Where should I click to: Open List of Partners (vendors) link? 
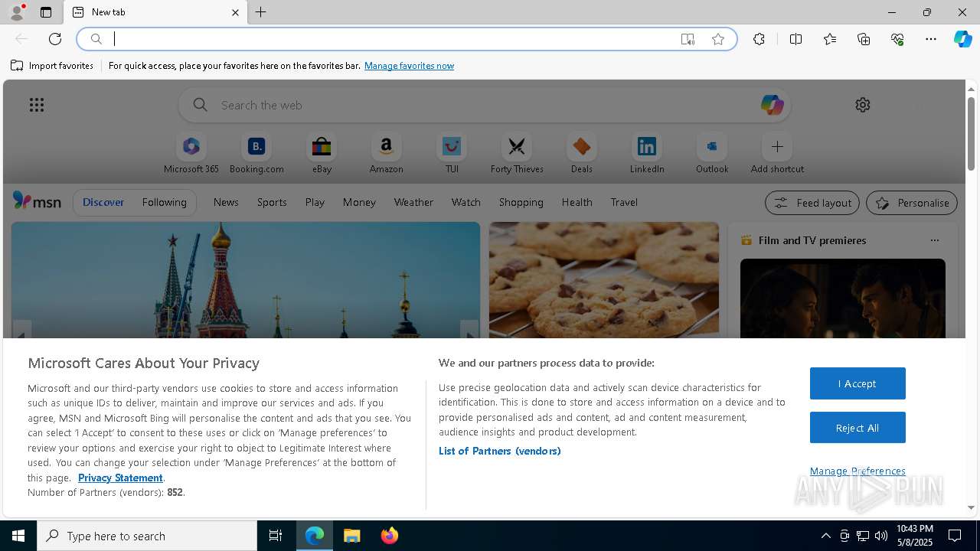pyautogui.click(x=499, y=451)
